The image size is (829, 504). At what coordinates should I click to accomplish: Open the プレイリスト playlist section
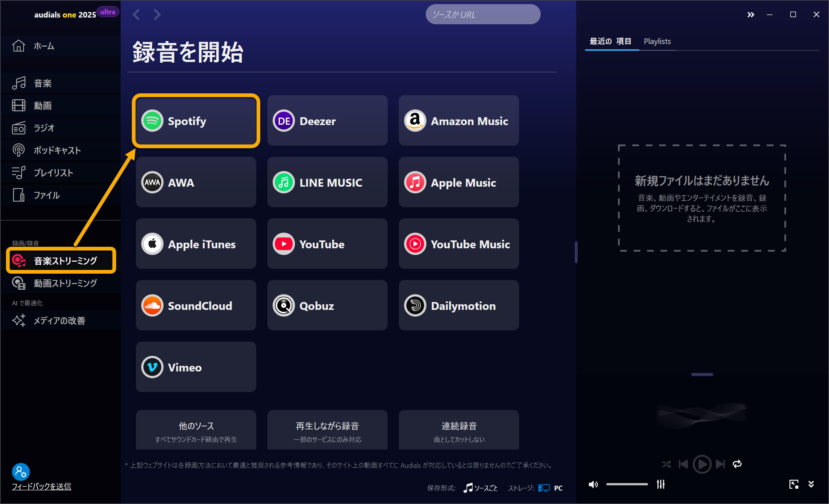pyautogui.click(x=60, y=173)
